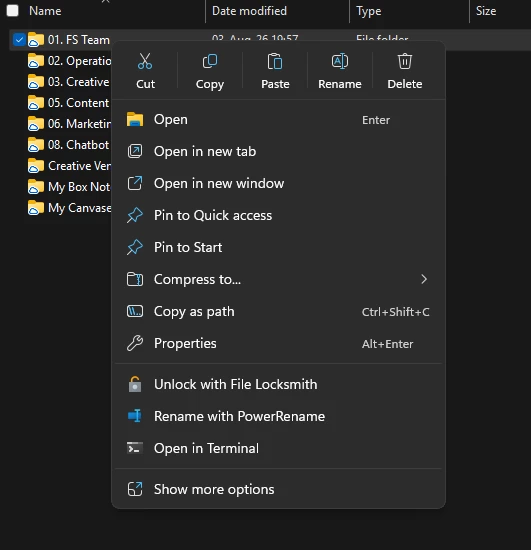The width and height of the screenshot is (531, 550).
Task: Sort by Date modified column
Action: [249, 11]
